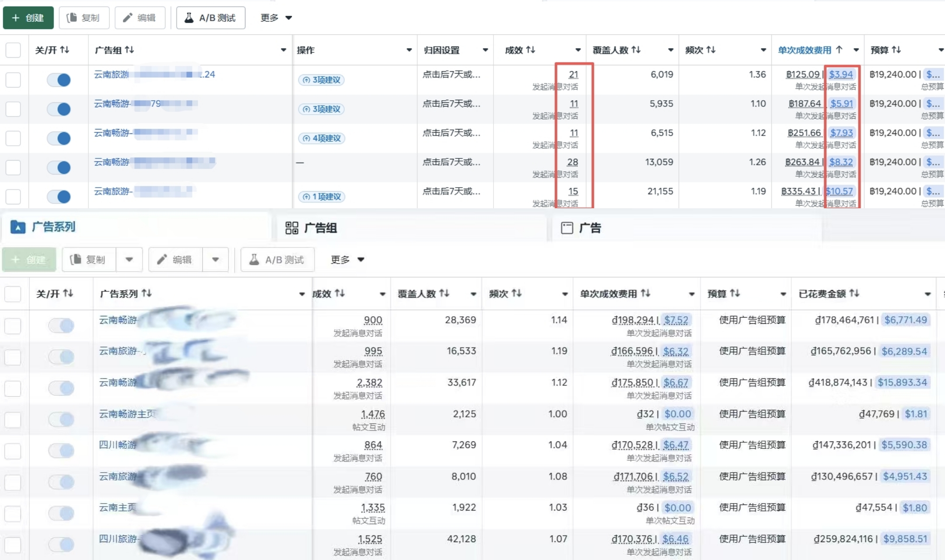Expand the dropdown arrow beside lower 编辑
This screenshot has height=560, width=945.
coord(215,259)
